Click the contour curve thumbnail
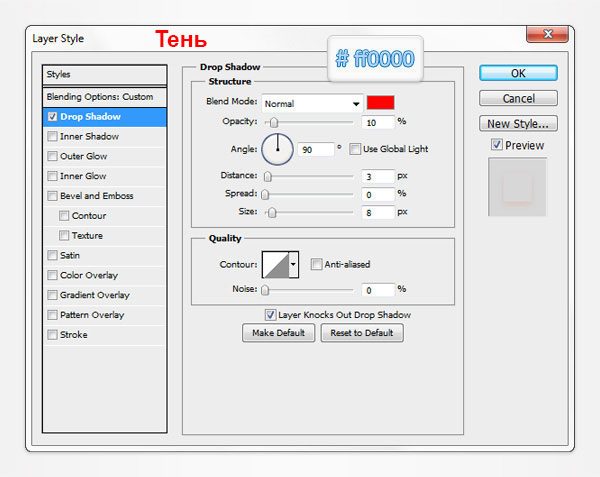This screenshot has width=600, height=477. click(x=276, y=264)
